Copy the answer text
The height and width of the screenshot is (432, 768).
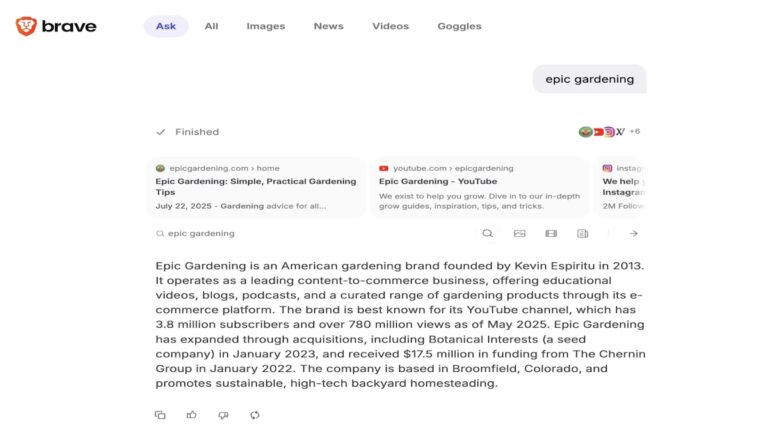click(x=160, y=415)
